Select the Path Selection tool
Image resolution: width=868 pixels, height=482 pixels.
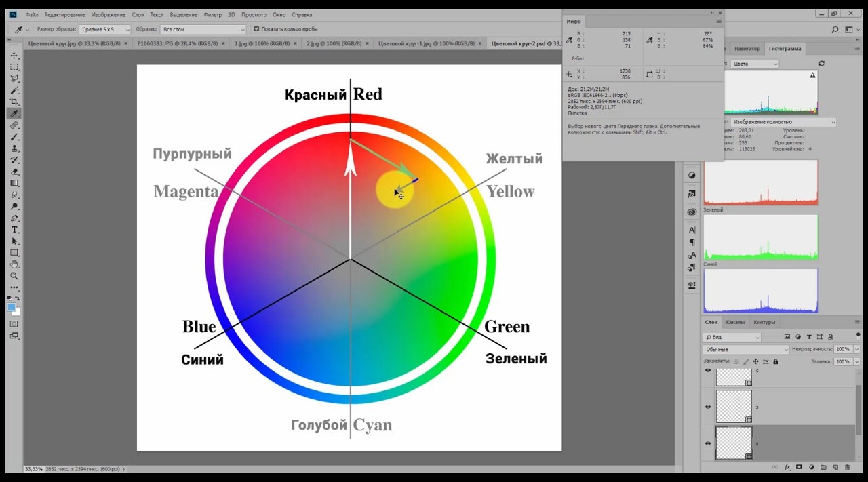[14, 241]
